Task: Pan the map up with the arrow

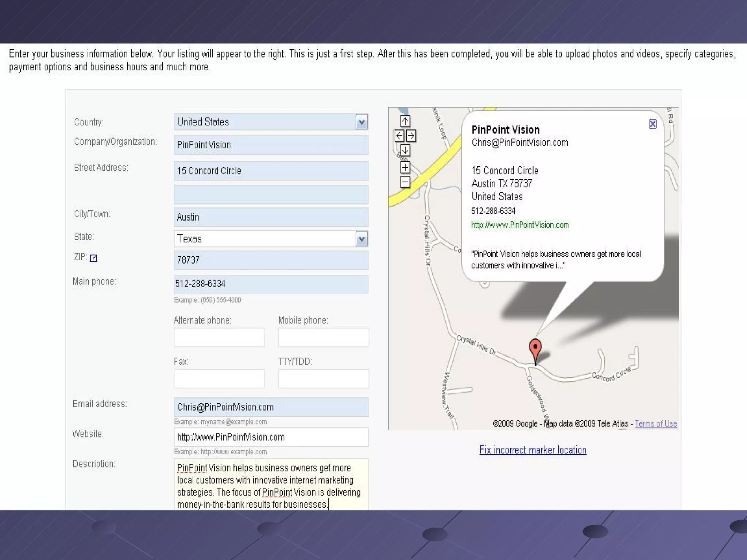Action: (x=405, y=121)
